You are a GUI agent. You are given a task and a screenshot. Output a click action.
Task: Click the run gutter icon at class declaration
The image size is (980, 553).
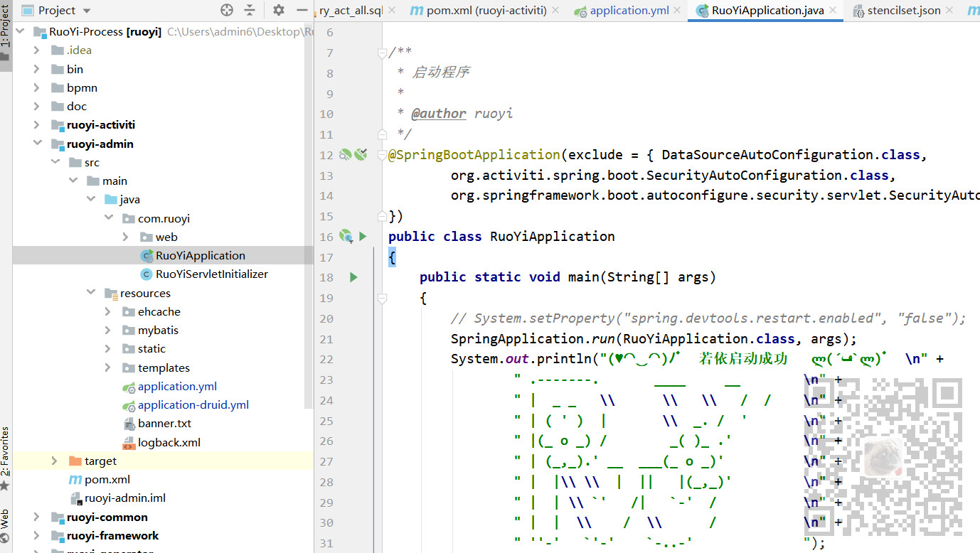point(363,236)
